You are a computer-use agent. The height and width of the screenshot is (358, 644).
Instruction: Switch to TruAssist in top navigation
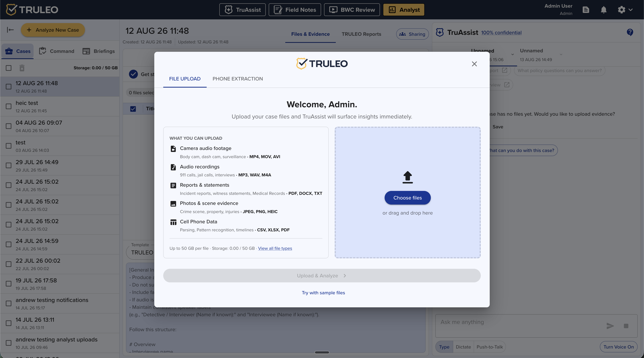pos(242,10)
